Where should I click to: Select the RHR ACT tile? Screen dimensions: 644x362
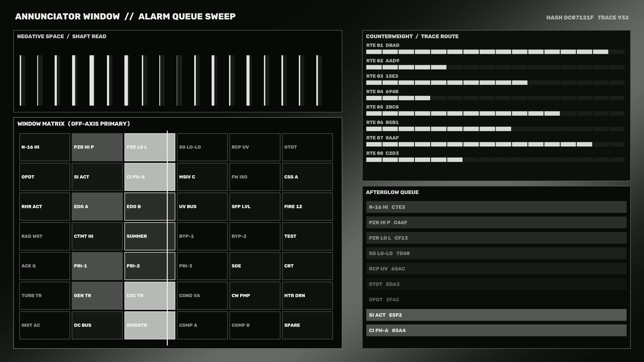(x=44, y=207)
